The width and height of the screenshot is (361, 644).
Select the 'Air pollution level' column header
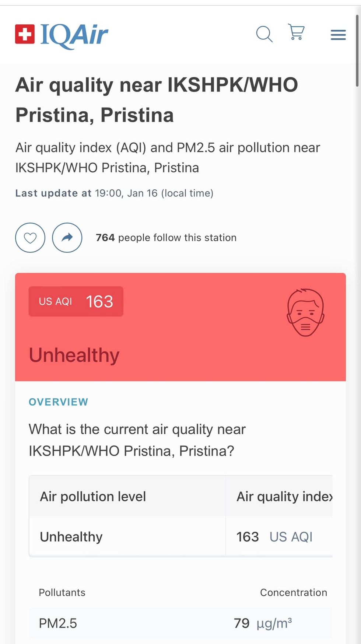pyautogui.click(x=93, y=497)
